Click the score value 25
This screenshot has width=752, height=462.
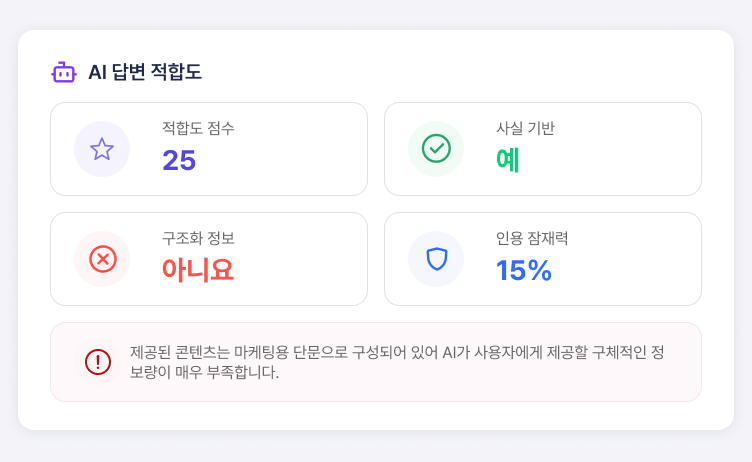pos(179,160)
